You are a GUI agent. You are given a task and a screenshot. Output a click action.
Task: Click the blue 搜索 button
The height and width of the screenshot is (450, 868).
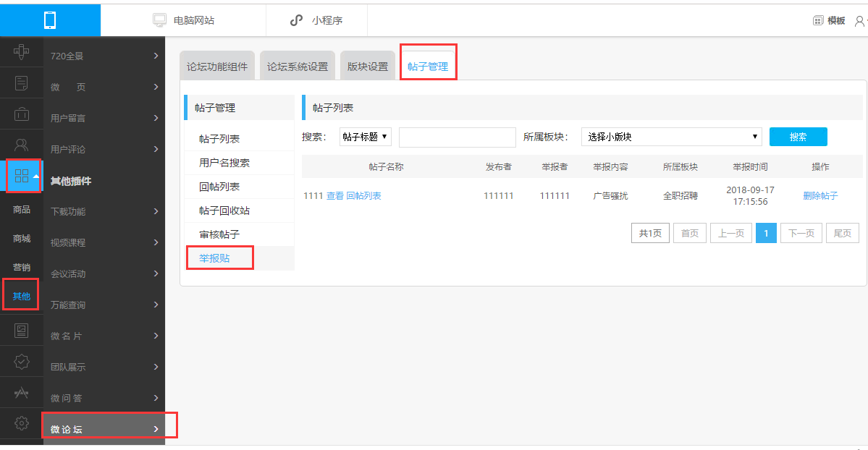click(x=799, y=137)
